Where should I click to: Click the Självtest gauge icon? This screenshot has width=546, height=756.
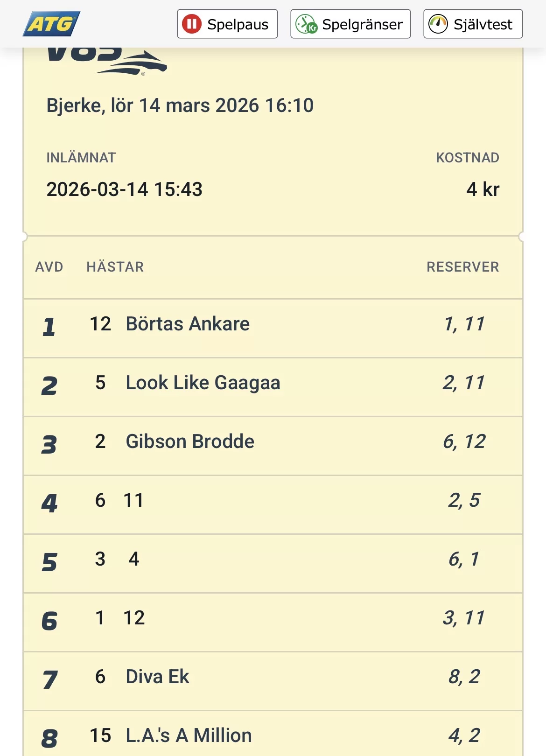coord(438,24)
